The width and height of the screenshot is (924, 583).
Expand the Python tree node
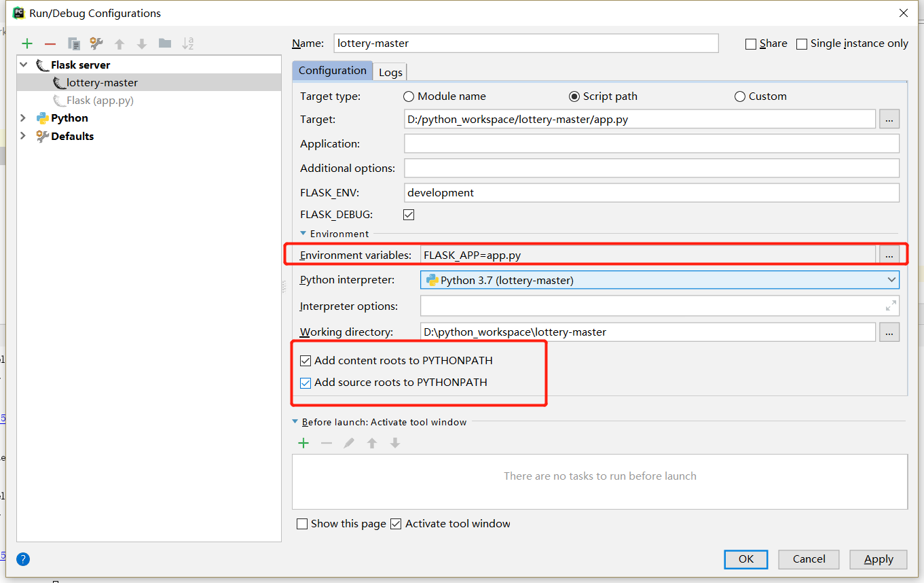(24, 118)
